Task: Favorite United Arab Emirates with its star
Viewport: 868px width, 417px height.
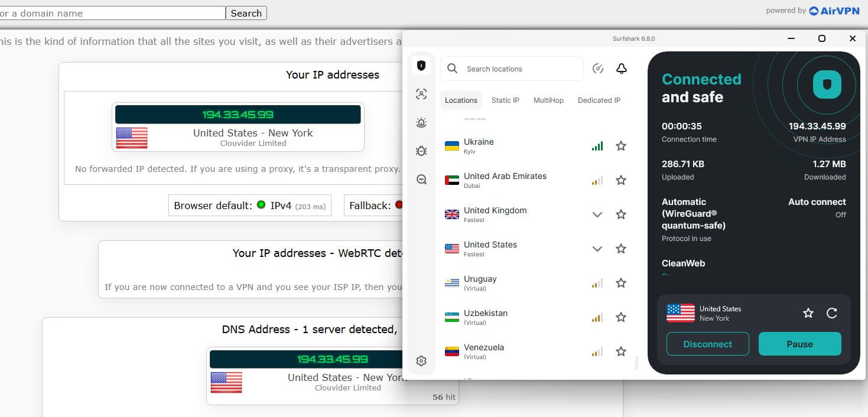Action: [x=621, y=180]
